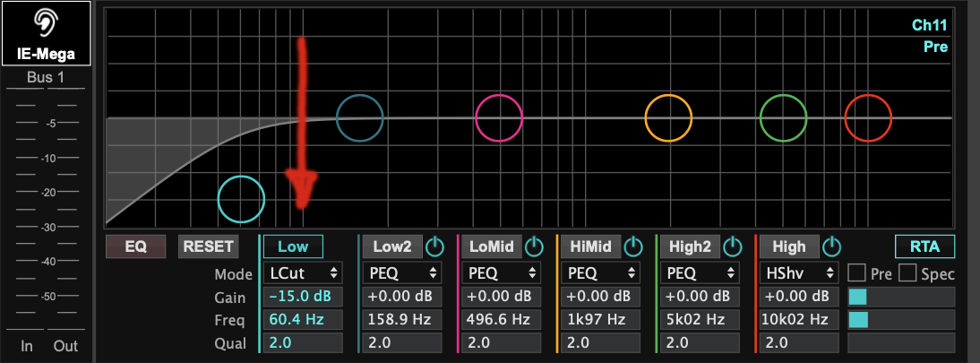980x363 pixels.
Task: Toggle the Low2 band power icon
Action: [x=435, y=246]
